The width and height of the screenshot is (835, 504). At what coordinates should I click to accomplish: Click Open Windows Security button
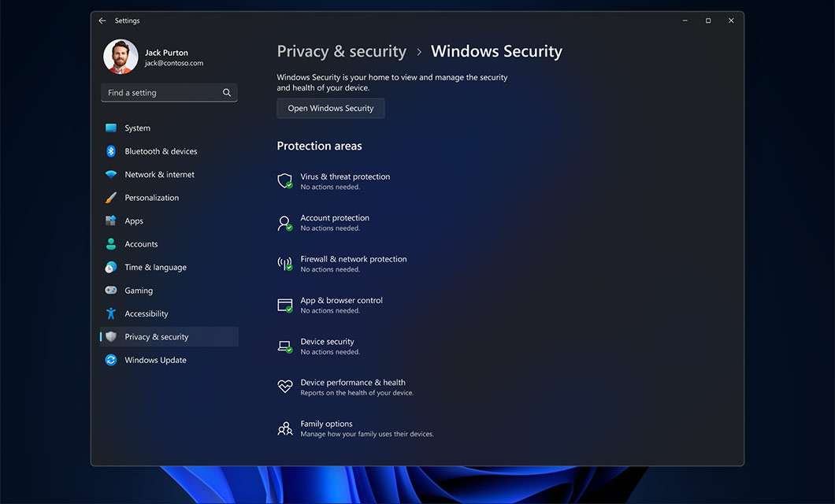(x=330, y=108)
